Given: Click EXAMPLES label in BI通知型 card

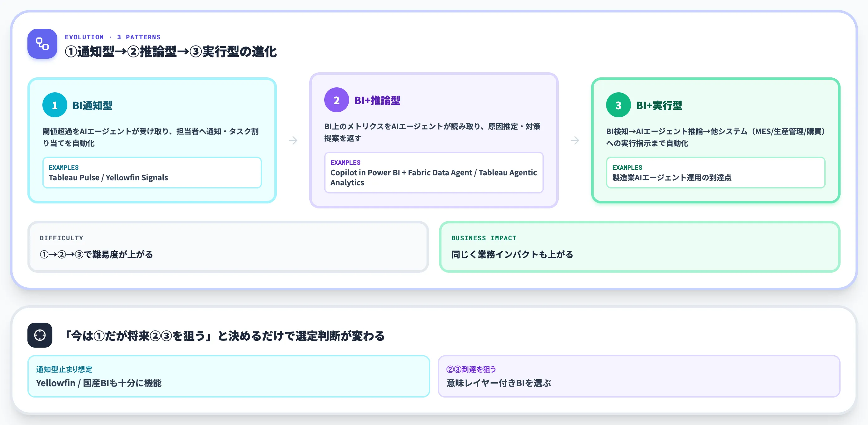Looking at the screenshot, I should click(x=63, y=167).
